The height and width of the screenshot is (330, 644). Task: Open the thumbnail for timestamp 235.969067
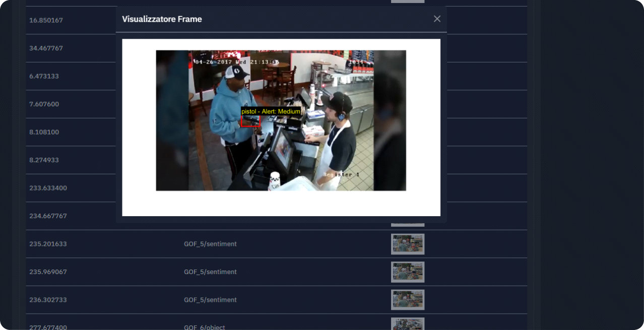[x=407, y=272]
